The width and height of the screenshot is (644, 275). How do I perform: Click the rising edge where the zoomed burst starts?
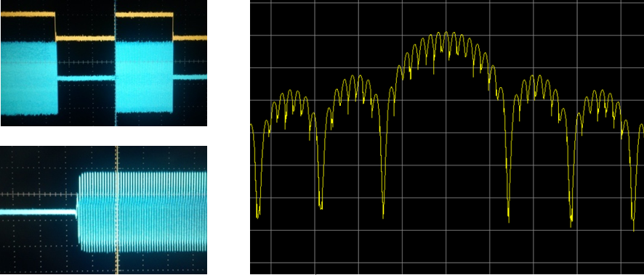(x=79, y=205)
